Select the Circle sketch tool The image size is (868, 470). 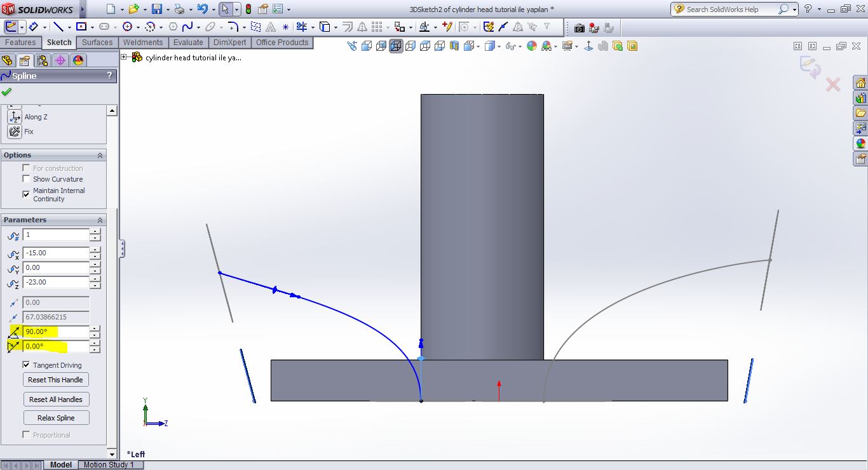point(127,27)
